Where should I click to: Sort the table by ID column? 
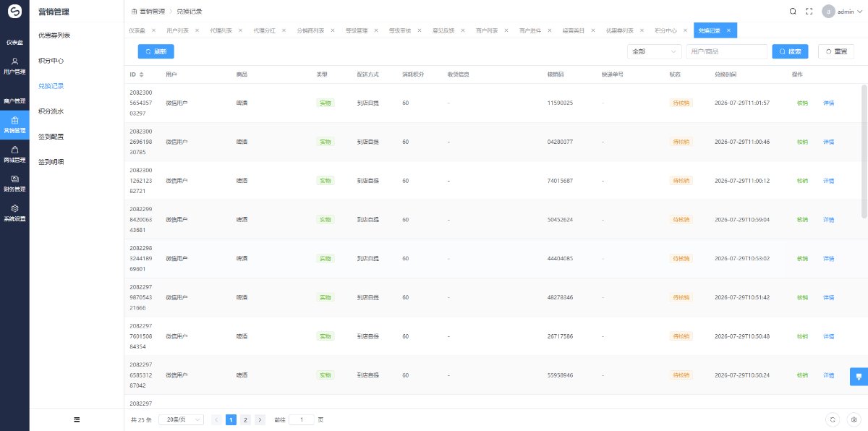[x=142, y=74]
